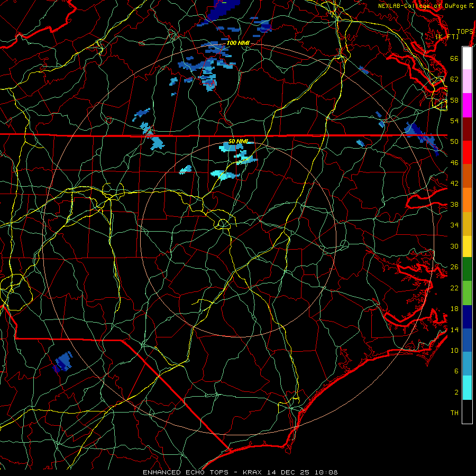Click the legend value "26"
476x476 pixels.
454,267
